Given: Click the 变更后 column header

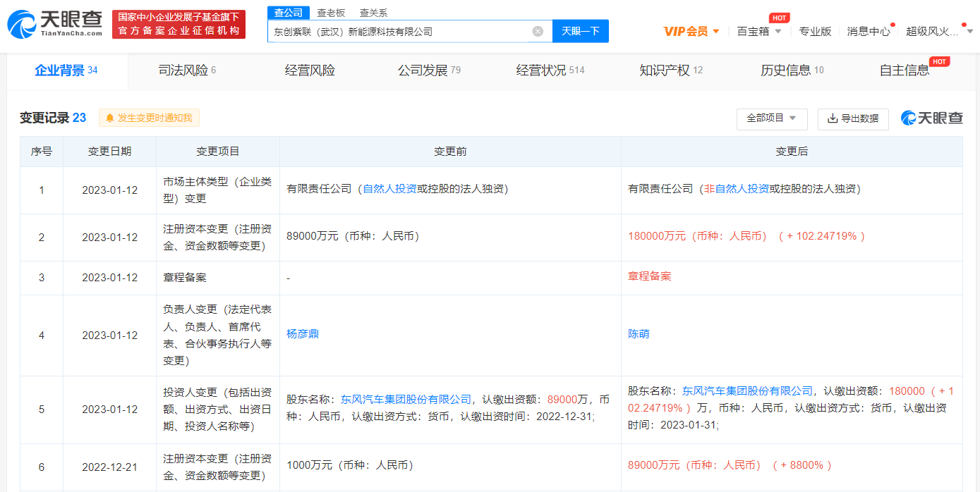Looking at the screenshot, I should coord(792,152).
